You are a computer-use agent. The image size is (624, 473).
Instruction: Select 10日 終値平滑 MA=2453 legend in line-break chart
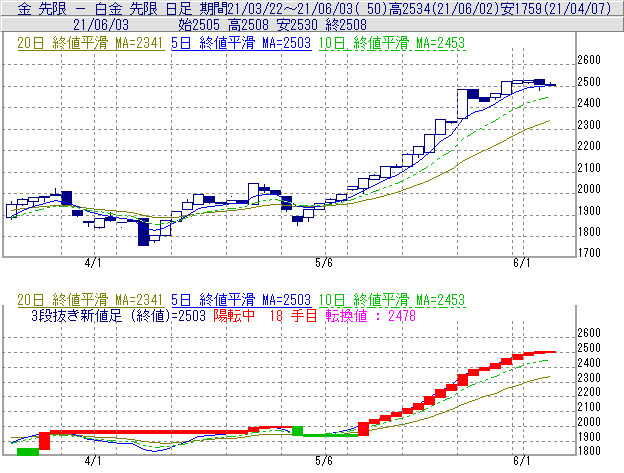coord(392,300)
